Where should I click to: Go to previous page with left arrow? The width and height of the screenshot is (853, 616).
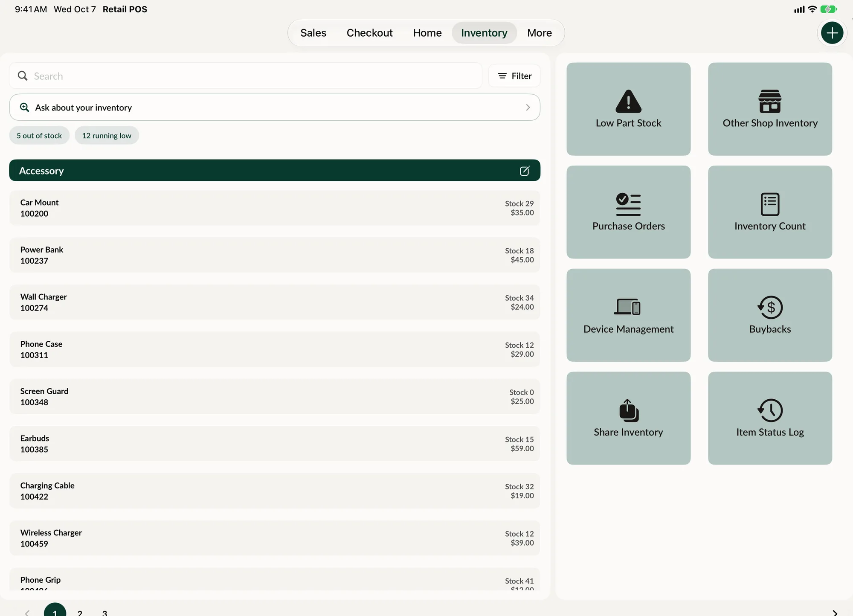click(27, 613)
